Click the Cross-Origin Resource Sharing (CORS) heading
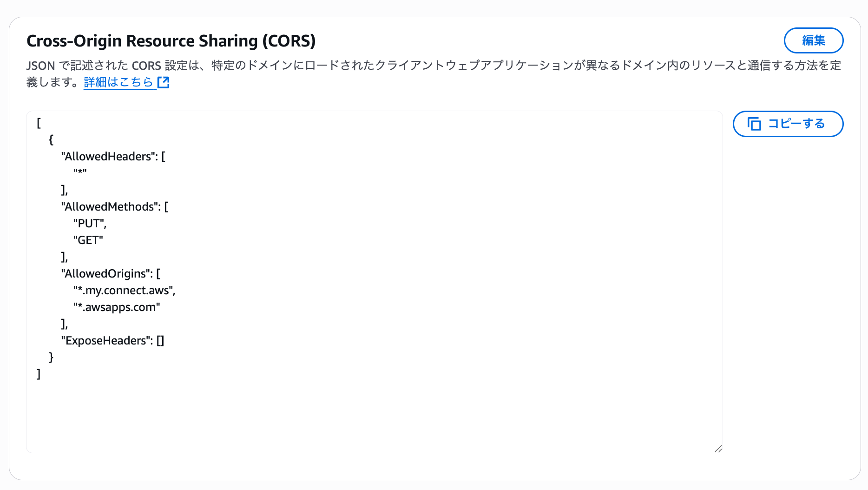This screenshot has width=868, height=490. click(x=171, y=41)
